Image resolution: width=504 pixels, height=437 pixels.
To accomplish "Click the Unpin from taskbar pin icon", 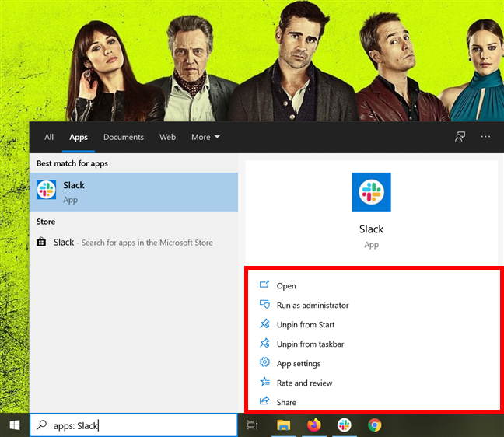I will coord(264,343).
